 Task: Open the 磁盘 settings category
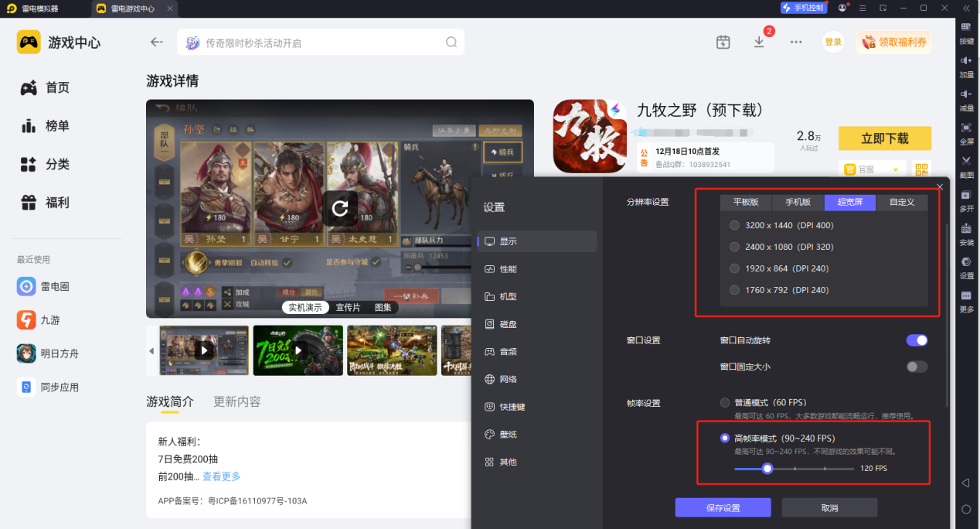pyautogui.click(x=537, y=324)
